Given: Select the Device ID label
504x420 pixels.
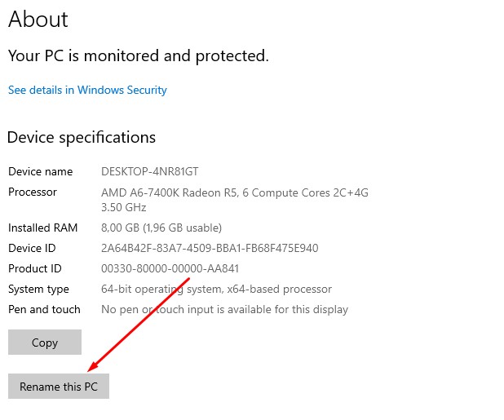Looking at the screenshot, I should pyautogui.click(x=31, y=248).
